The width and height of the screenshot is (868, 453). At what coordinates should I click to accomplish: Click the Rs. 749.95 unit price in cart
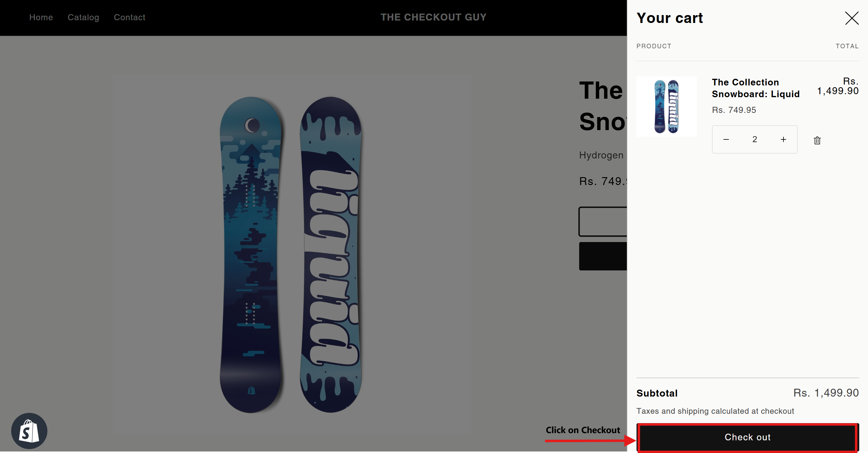point(734,110)
